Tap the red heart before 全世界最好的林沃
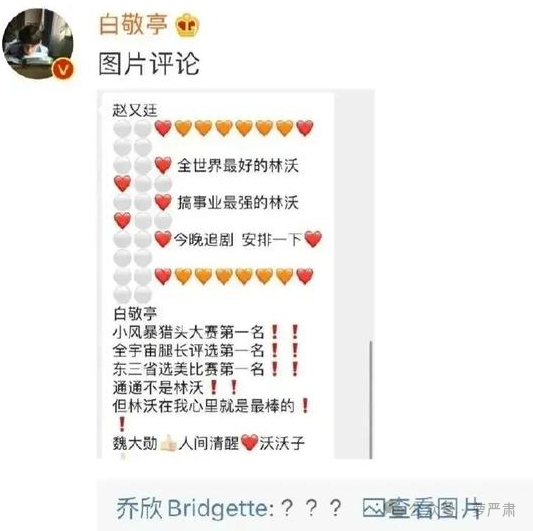The height and width of the screenshot is (531, 533). point(163,166)
